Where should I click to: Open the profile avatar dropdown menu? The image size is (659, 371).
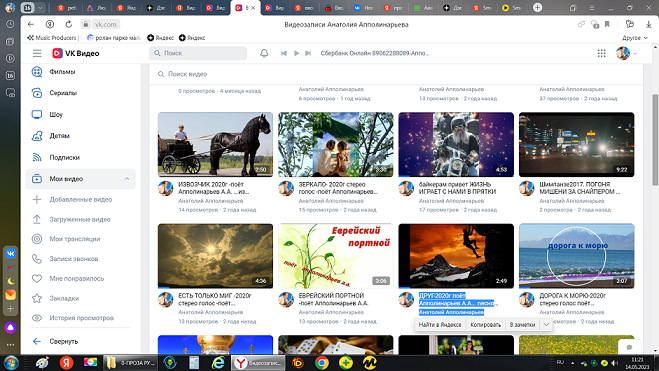coord(626,53)
